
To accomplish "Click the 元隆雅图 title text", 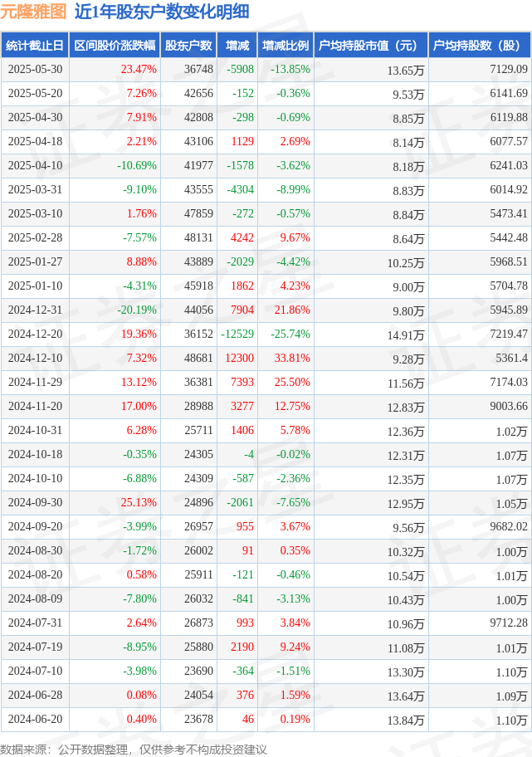I will point(33,12).
